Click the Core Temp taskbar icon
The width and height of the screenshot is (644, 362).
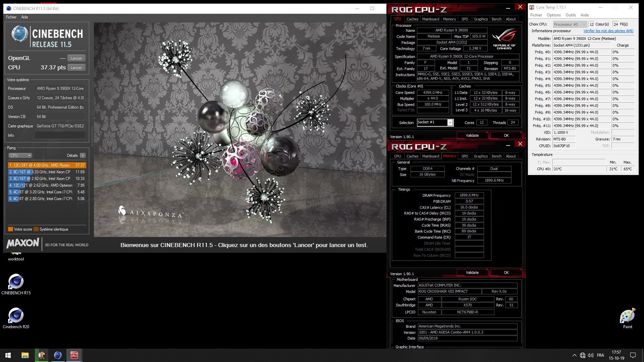click(42, 355)
